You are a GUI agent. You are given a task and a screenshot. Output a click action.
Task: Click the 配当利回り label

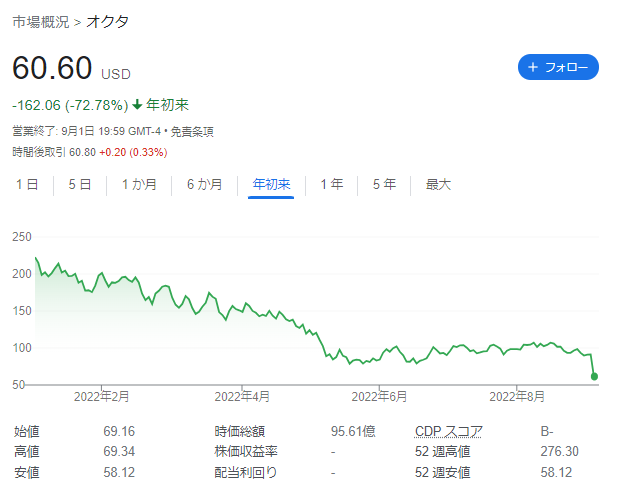coord(246,473)
